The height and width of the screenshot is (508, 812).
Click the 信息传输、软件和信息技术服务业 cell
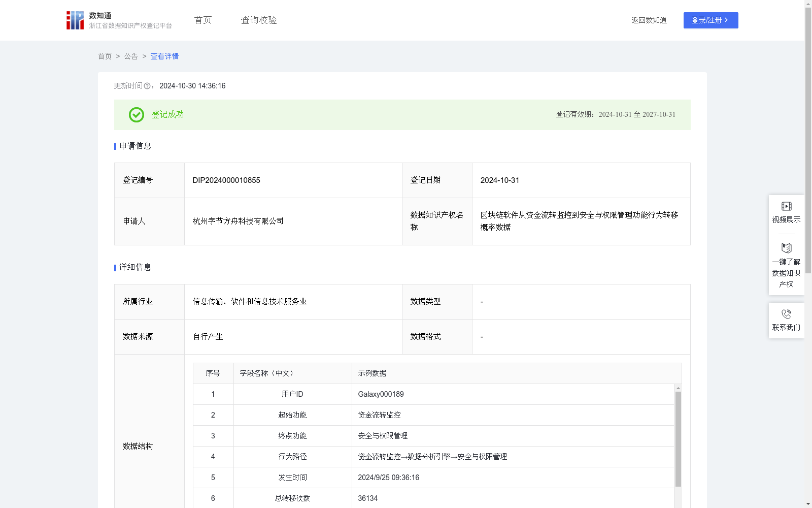click(293, 302)
